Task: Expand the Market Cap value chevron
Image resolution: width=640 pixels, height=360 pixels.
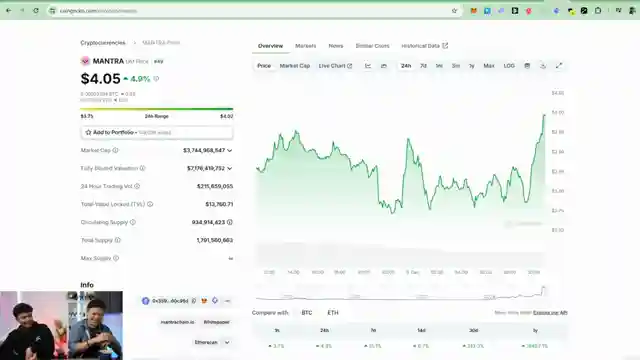Action: 230,151
